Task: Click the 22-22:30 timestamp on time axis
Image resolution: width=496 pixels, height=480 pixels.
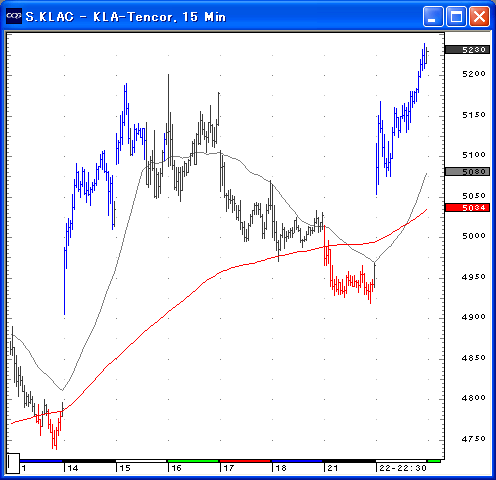Action: point(403,468)
